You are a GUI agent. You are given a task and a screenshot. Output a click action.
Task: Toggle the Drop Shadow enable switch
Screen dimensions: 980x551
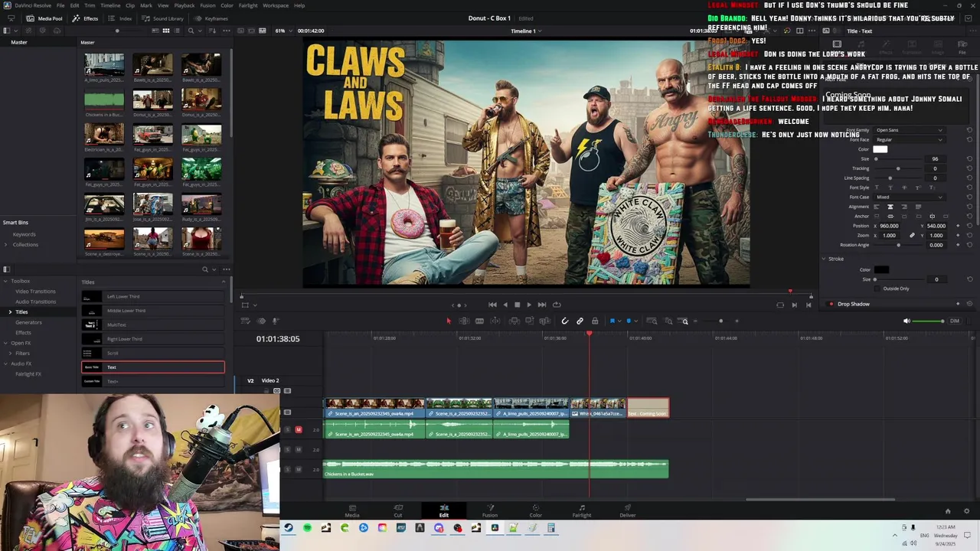[x=831, y=304]
